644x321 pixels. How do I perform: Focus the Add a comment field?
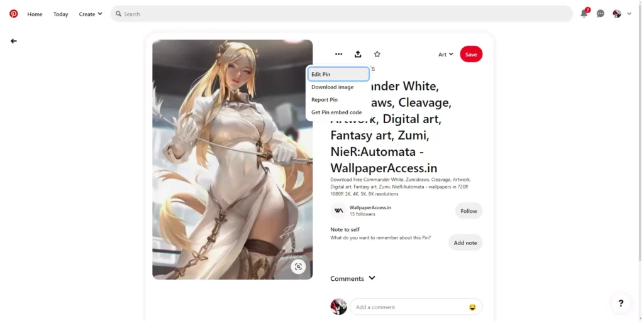click(416, 307)
